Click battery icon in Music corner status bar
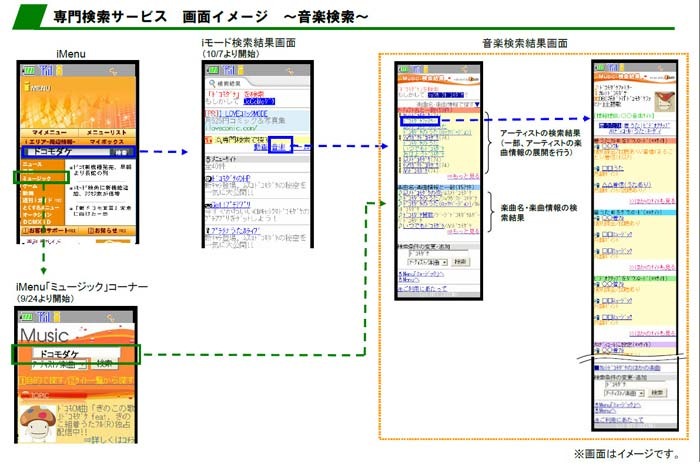 [27, 317]
